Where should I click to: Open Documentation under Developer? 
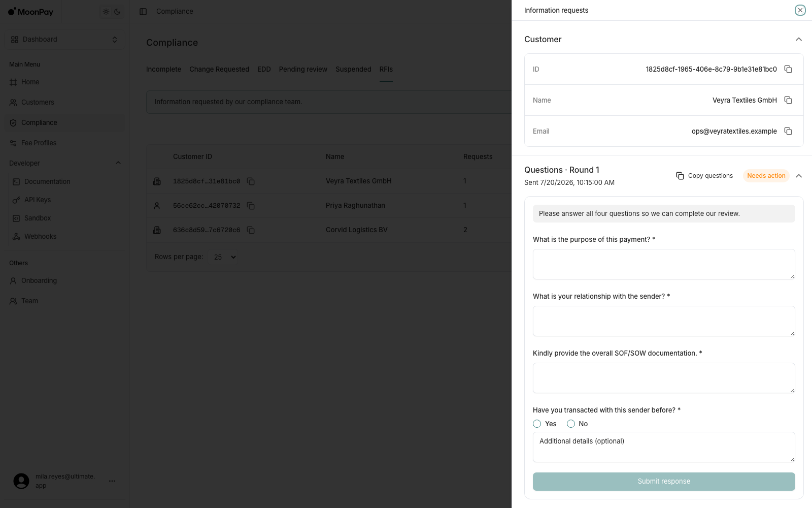66,181
